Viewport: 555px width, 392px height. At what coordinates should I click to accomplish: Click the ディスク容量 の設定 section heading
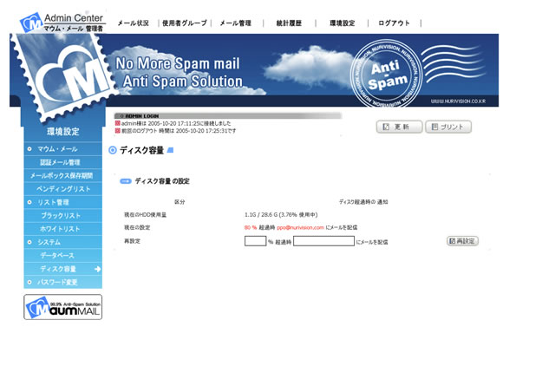coord(162,181)
